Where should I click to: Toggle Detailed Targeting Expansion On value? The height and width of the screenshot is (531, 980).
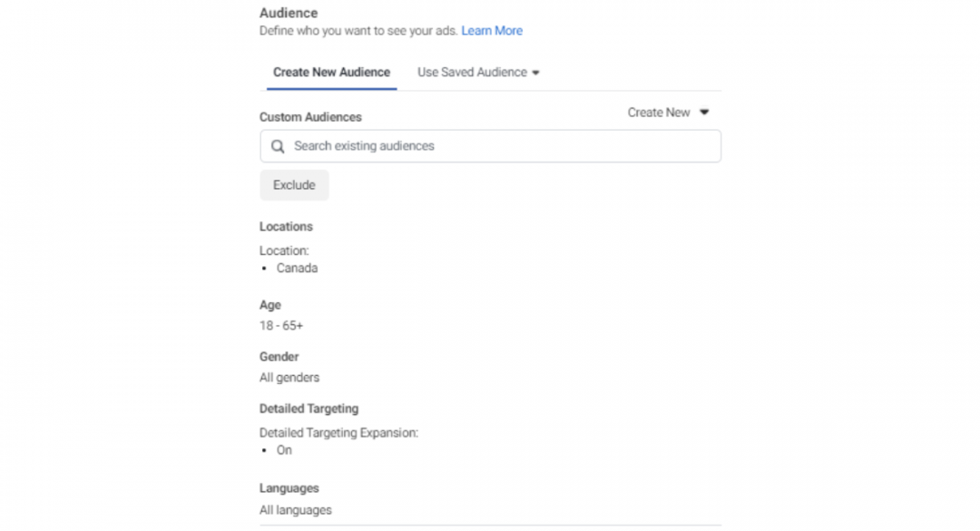point(284,450)
